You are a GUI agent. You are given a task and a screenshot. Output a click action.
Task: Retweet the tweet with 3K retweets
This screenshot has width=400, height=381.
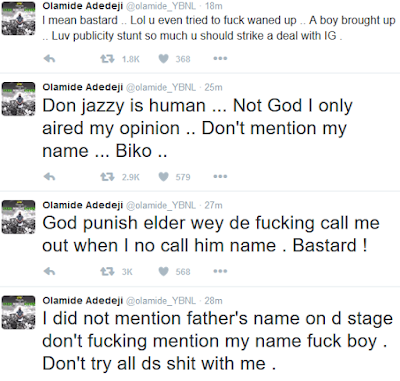107,271
